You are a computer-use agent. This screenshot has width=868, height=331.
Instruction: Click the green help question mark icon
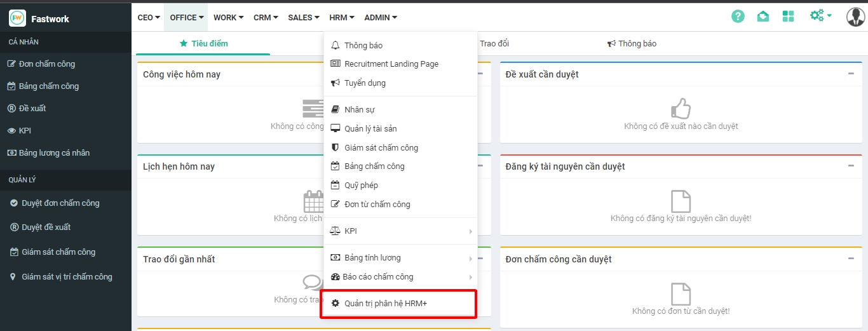[x=738, y=17]
